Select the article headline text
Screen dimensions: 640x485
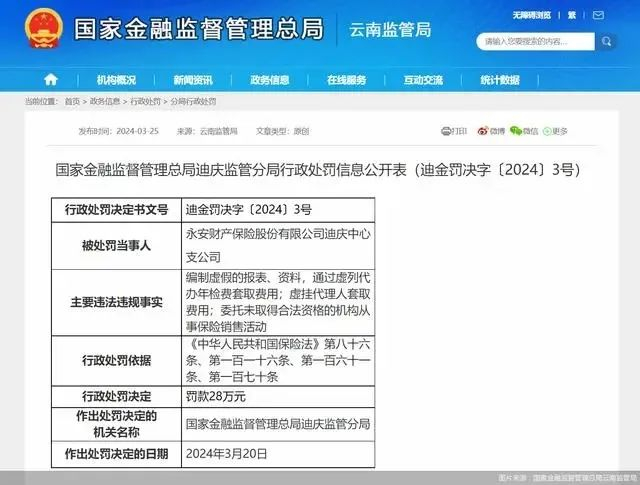(x=318, y=169)
